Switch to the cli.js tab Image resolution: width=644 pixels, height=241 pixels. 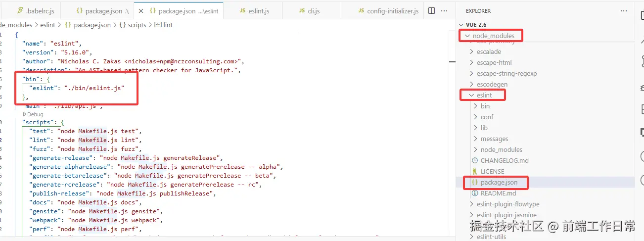pos(312,10)
